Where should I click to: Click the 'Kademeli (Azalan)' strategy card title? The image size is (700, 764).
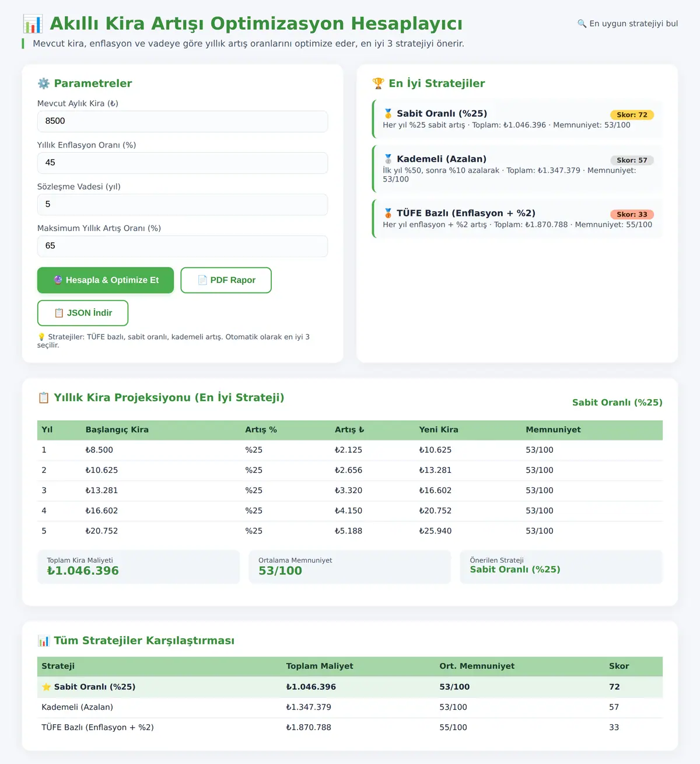[442, 159]
